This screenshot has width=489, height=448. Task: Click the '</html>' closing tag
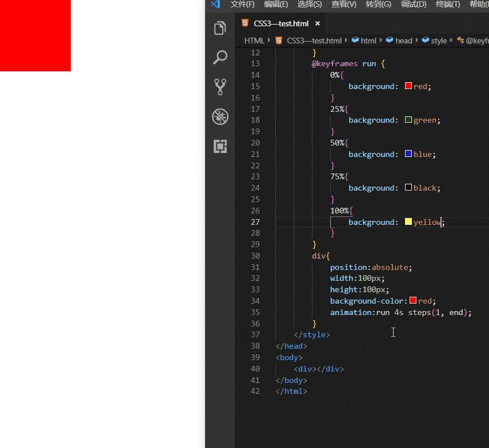pos(291,392)
